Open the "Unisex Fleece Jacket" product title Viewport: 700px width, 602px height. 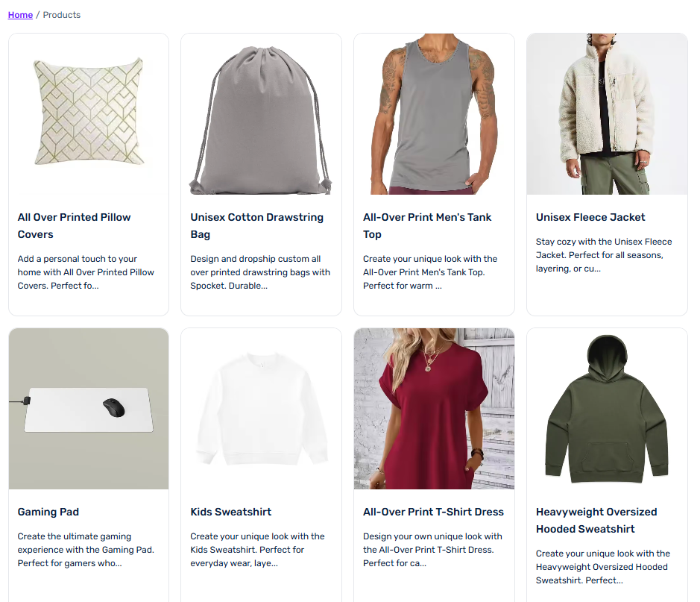pyautogui.click(x=590, y=217)
